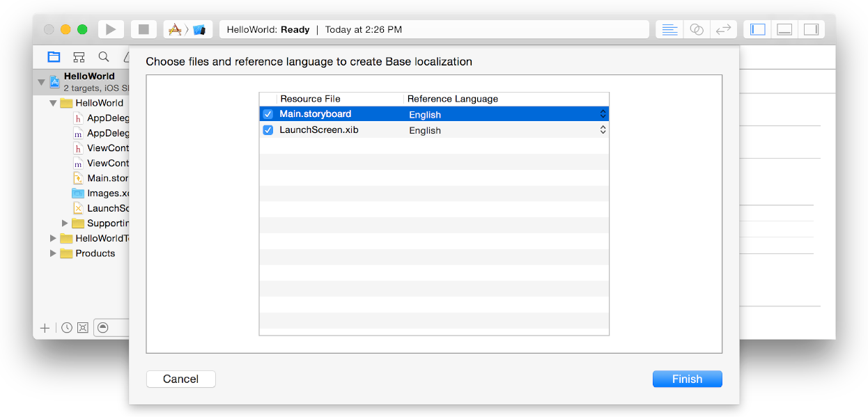Open the Symbol navigator
868x417 pixels.
79,56
